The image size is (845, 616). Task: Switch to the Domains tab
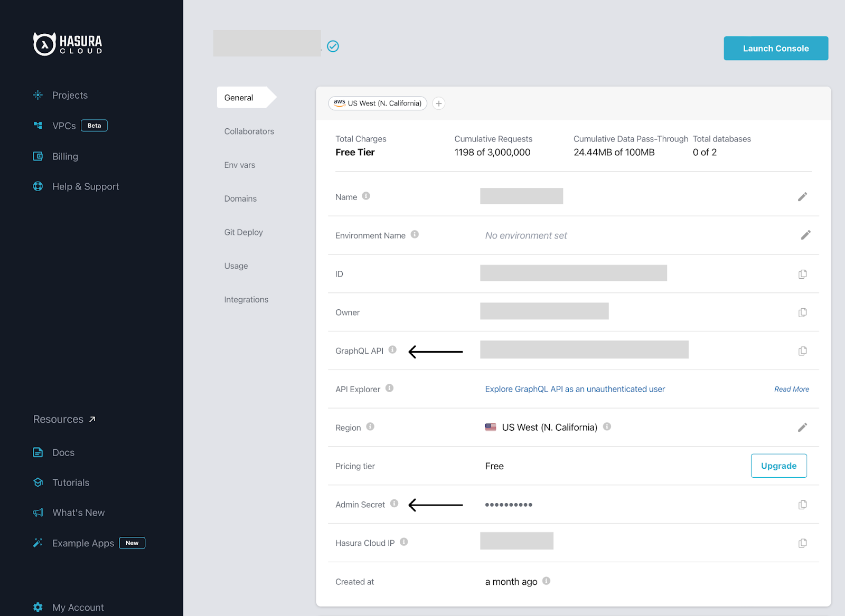(240, 198)
